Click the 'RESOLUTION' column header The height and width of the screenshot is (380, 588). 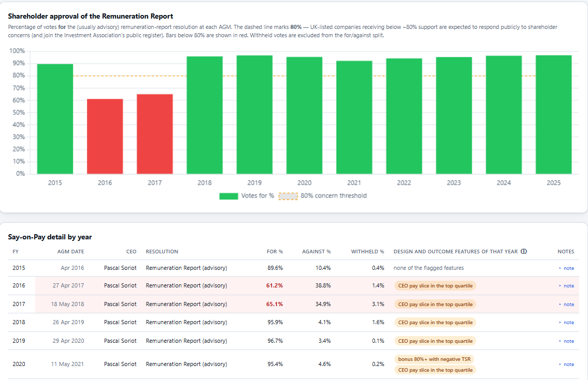162,252
